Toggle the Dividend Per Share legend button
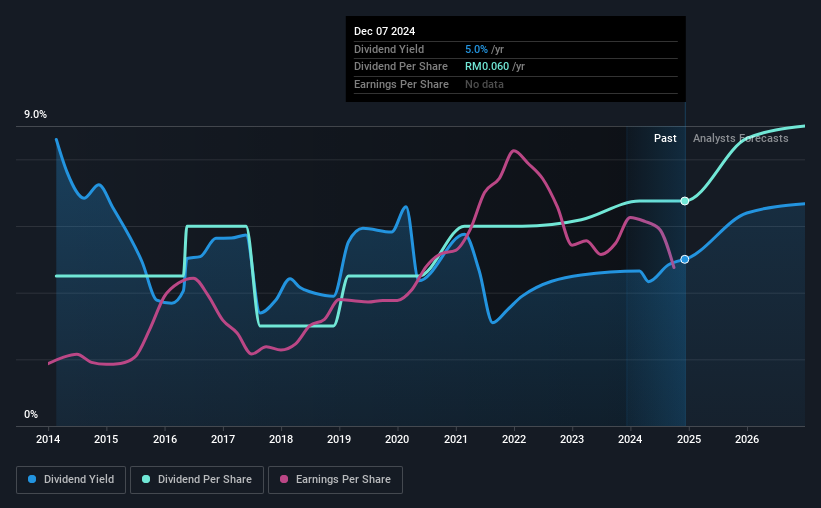Screen dimensions: 821x508 197,480
